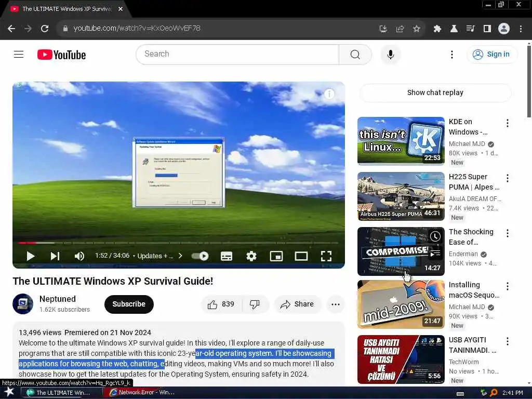Seek on the video progress bar

click(179, 243)
